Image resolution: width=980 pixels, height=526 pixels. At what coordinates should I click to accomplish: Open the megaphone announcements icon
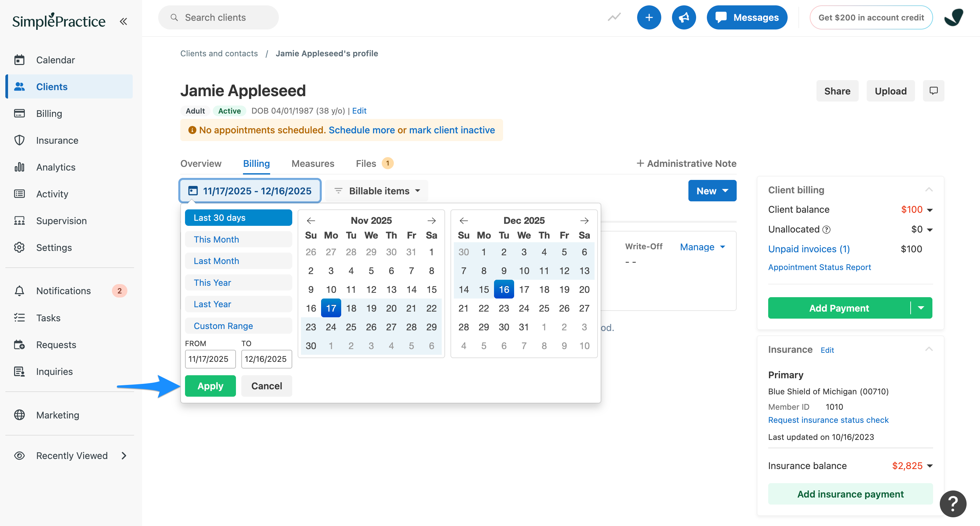coord(684,17)
